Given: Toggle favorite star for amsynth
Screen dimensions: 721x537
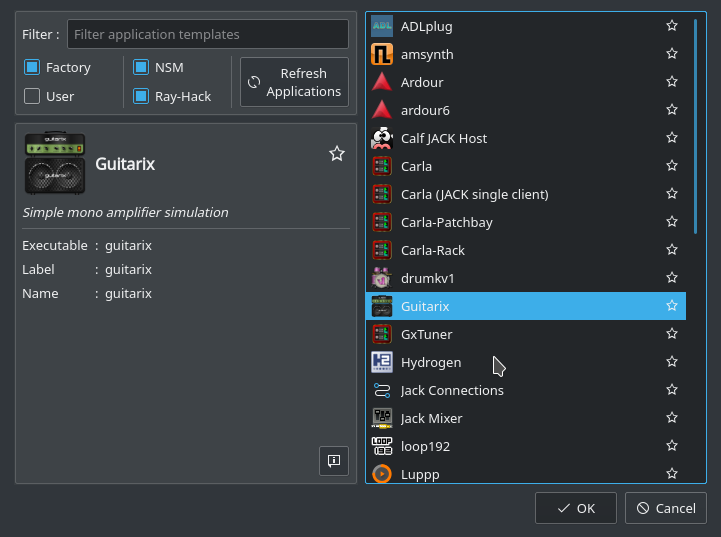Looking at the screenshot, I should (672, 54).
